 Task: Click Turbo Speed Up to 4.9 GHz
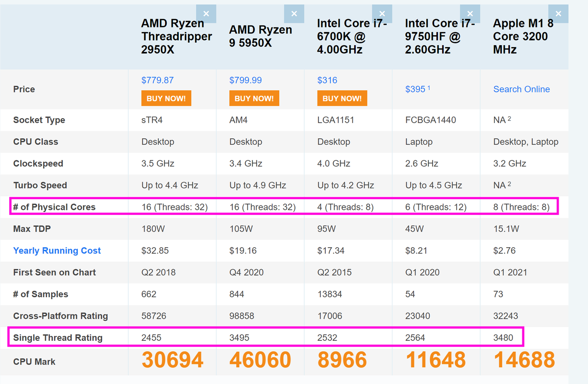point(258,185)
